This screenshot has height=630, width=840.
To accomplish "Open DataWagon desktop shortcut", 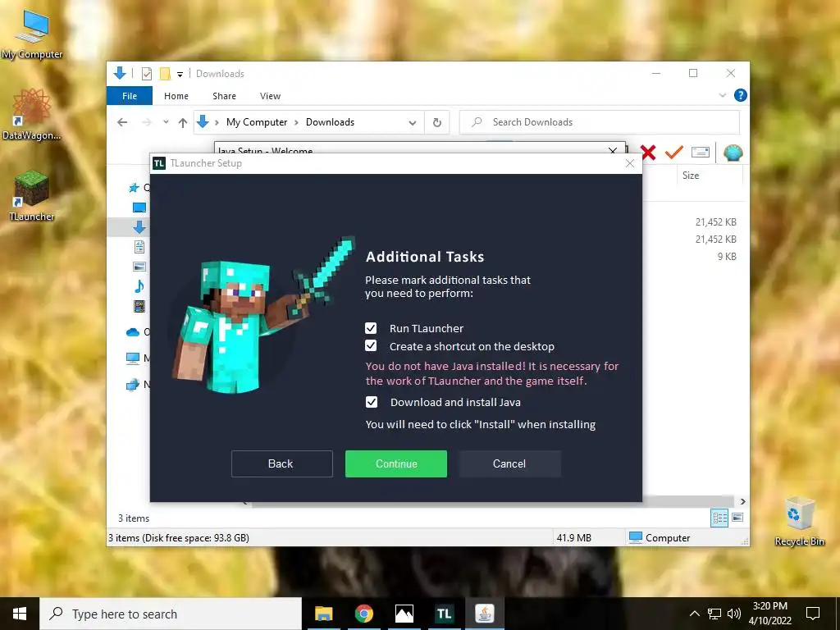I will (x=32, y=114).
